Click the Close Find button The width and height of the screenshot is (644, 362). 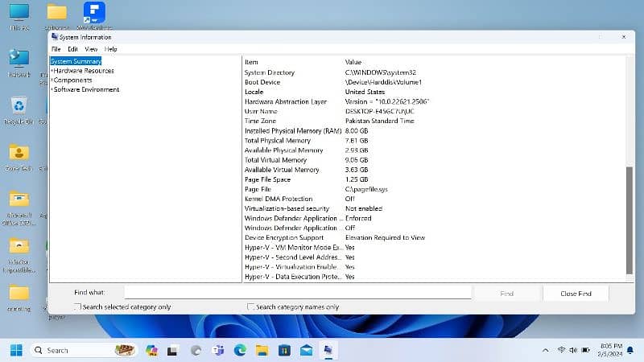[576, 294]
